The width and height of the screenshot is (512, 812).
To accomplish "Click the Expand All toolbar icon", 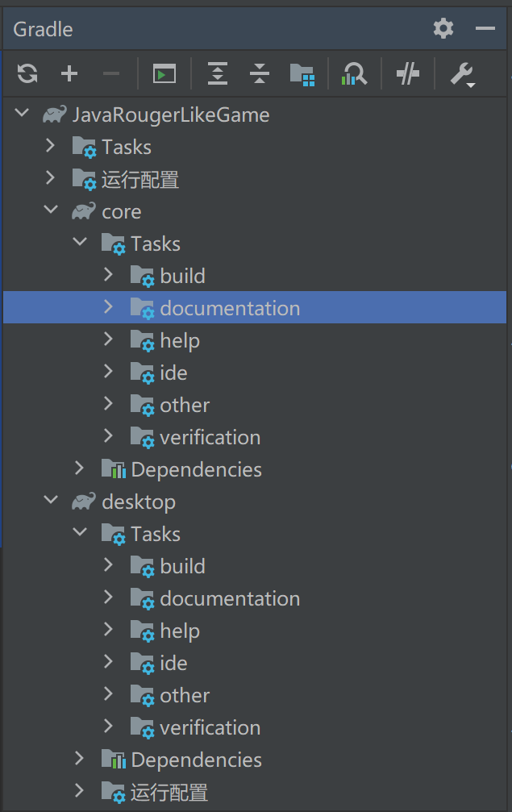I will pyautogui.click(x=218, y=74).
